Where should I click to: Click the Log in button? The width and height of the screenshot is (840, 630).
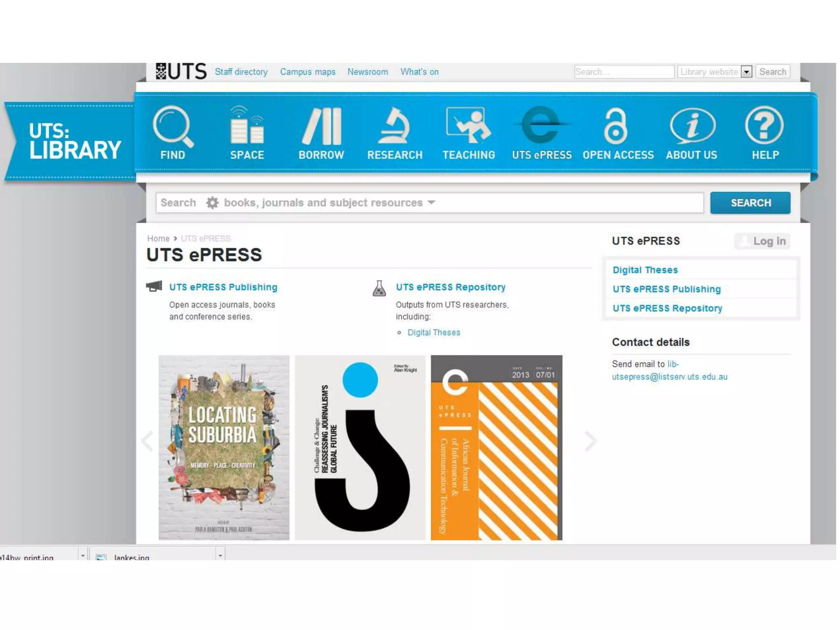(x=763, y=241)
